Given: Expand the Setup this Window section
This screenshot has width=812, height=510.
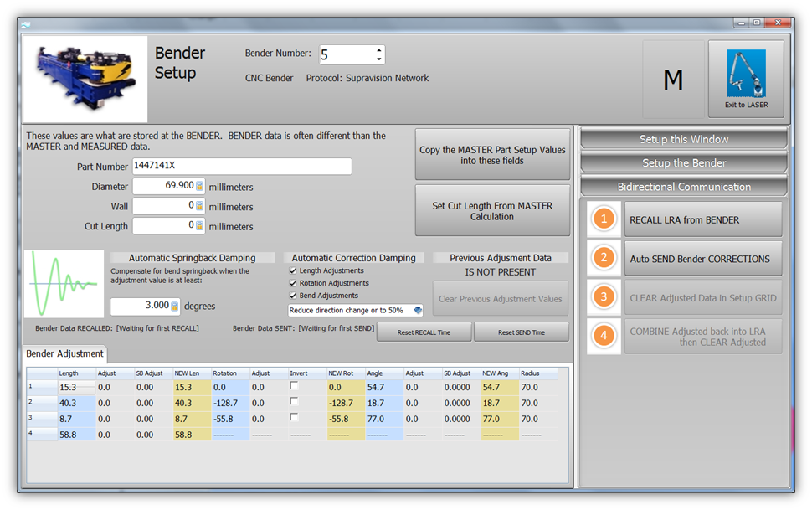Looking at the screenshot, I should pos(683,139).
